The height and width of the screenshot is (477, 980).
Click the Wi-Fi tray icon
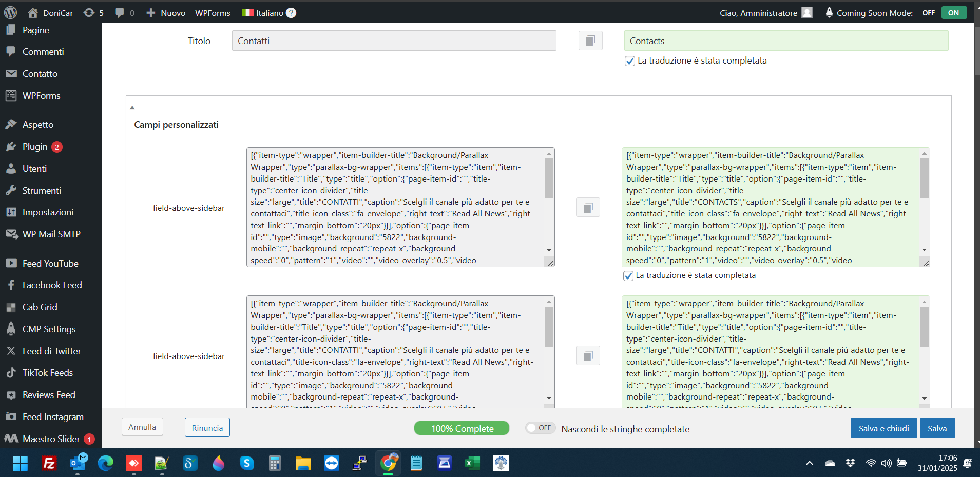871,463
